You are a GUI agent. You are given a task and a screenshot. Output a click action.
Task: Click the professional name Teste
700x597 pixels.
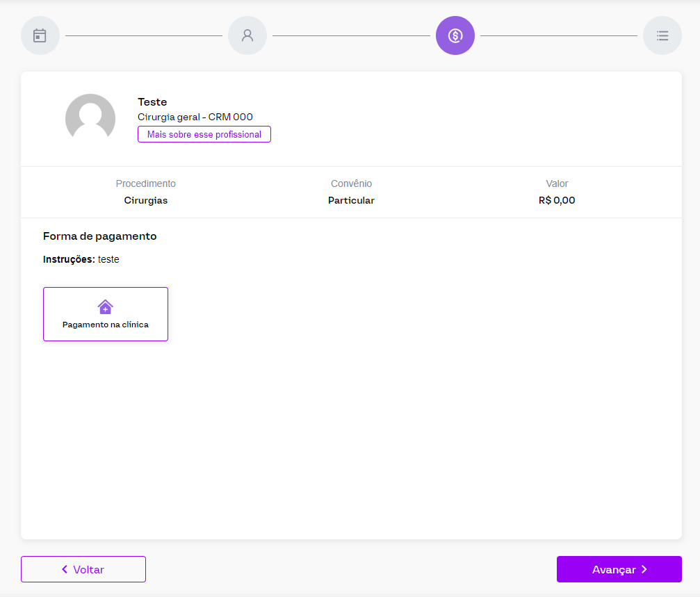click(152, 102)
